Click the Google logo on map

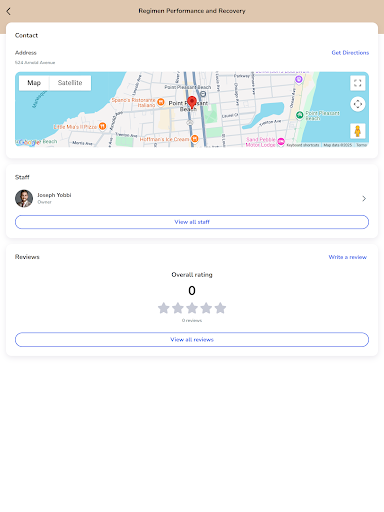click(28, 142)
